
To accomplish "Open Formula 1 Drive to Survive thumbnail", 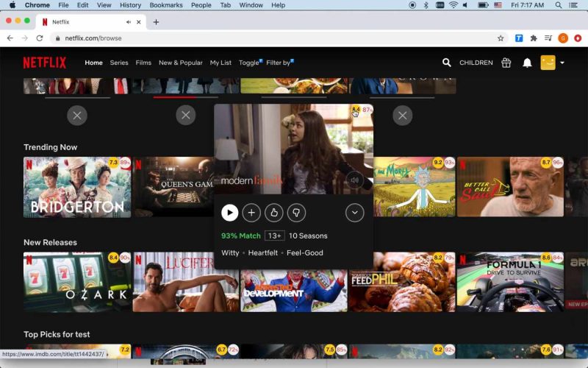I will click(510, 282).
